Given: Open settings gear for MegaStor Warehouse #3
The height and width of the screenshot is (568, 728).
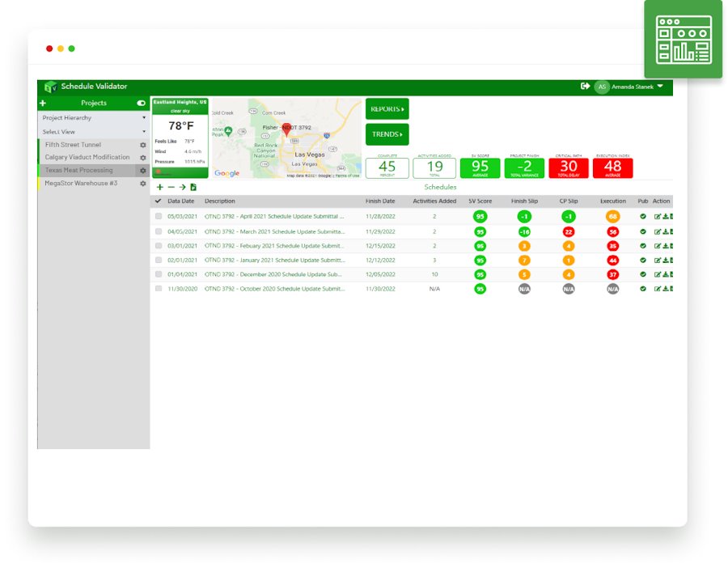Looking at the screenshot, I should coord(143,184).
